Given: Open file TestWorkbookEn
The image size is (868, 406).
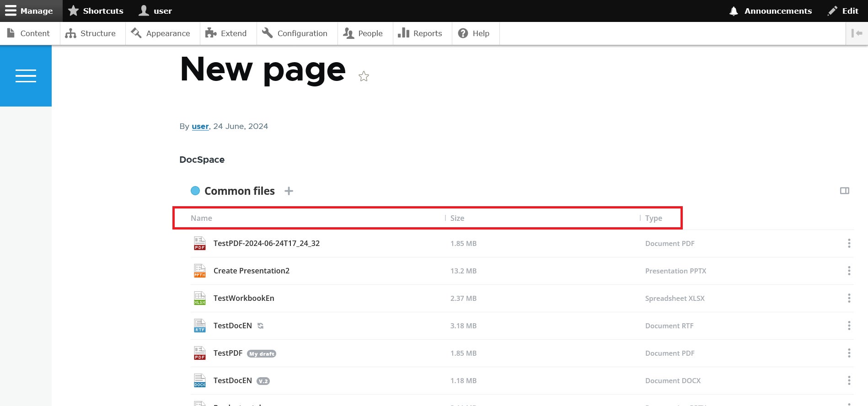Looking at the screenshot, I should [244, 298].
